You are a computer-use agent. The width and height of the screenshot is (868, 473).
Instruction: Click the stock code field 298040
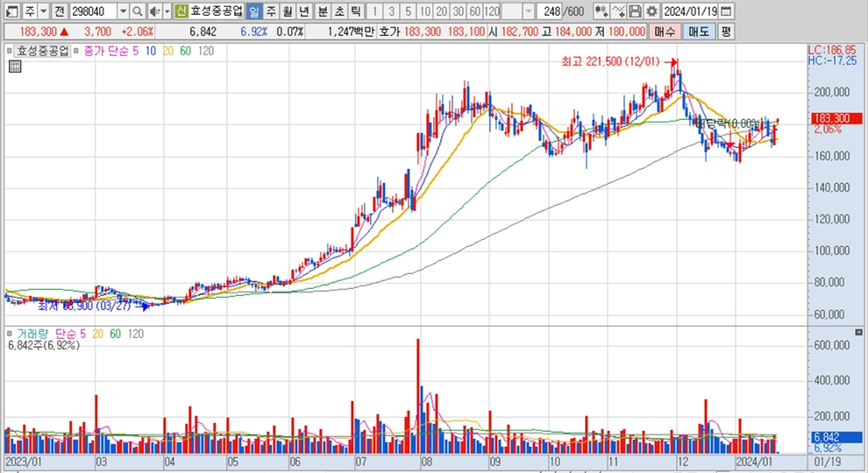pyautogui.click(x=93, y=11)
